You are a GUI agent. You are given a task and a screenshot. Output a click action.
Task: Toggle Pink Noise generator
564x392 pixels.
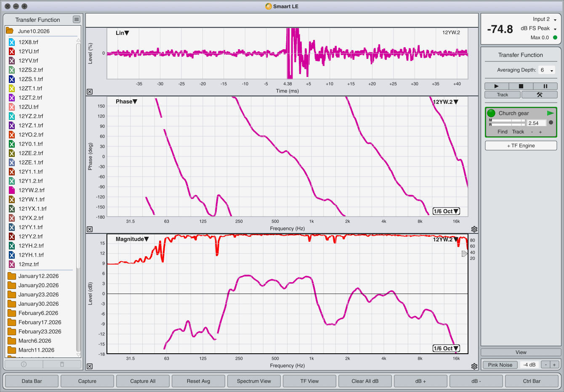pyautogui.click(x=500, y=365)
